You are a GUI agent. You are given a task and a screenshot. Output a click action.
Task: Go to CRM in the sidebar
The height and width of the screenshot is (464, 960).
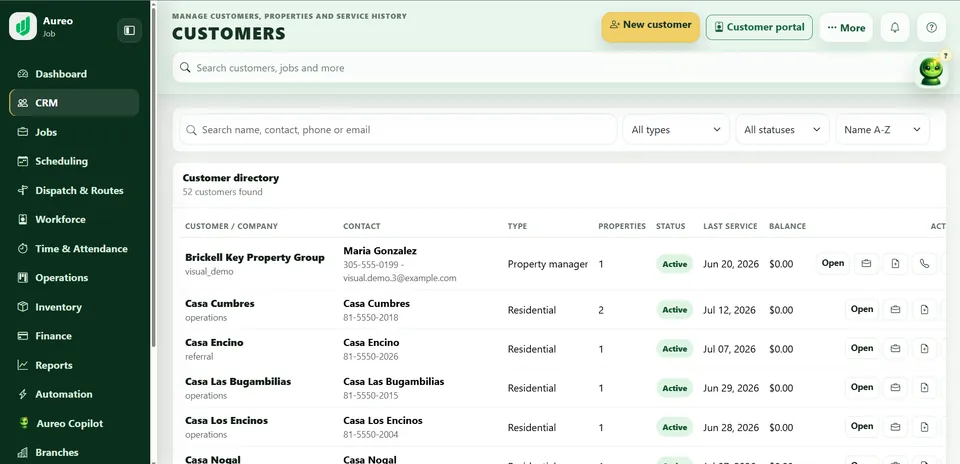[x=74, y=103]
